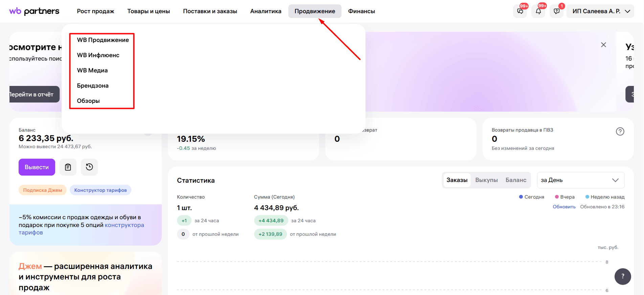Select WB Инфлюенс from the menu
Image resolution: width=644 pixels, height=295 pixels.
click(98, 55)
